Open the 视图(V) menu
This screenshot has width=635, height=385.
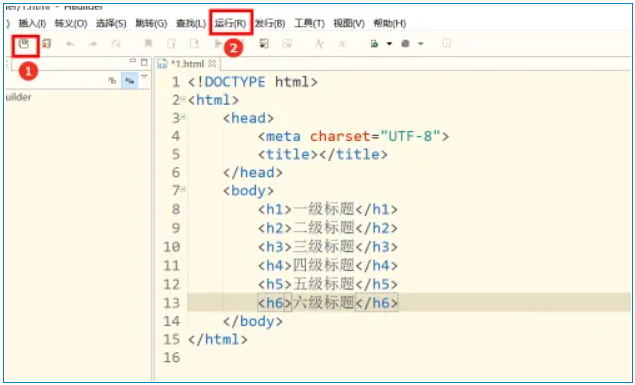[x=349, y=23]
